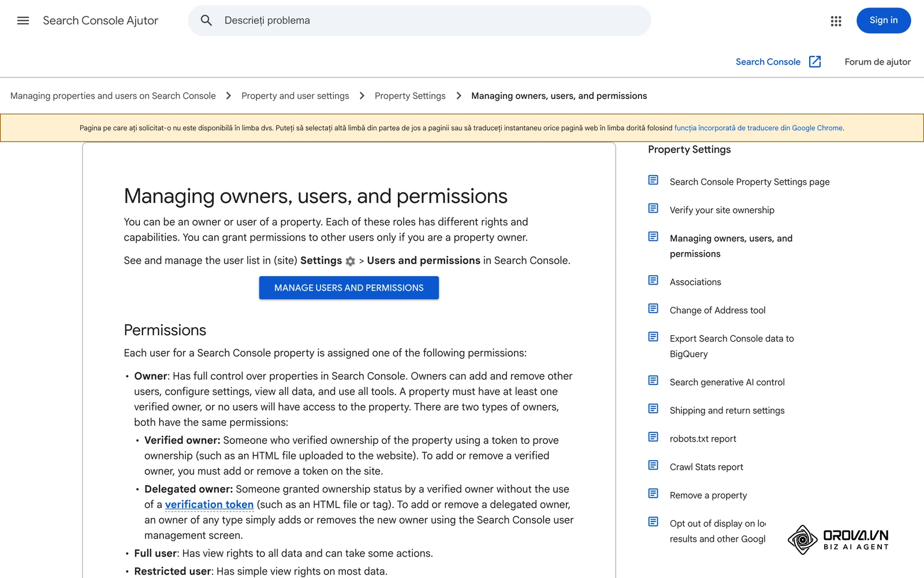
Task: Click the article icon for Export Search Console data
Action: [x=653, y=337]
